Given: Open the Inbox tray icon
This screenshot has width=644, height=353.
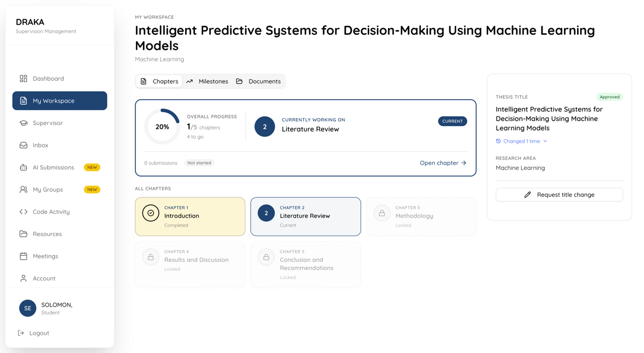Looking at the screenshot, I should pos(24,145).
